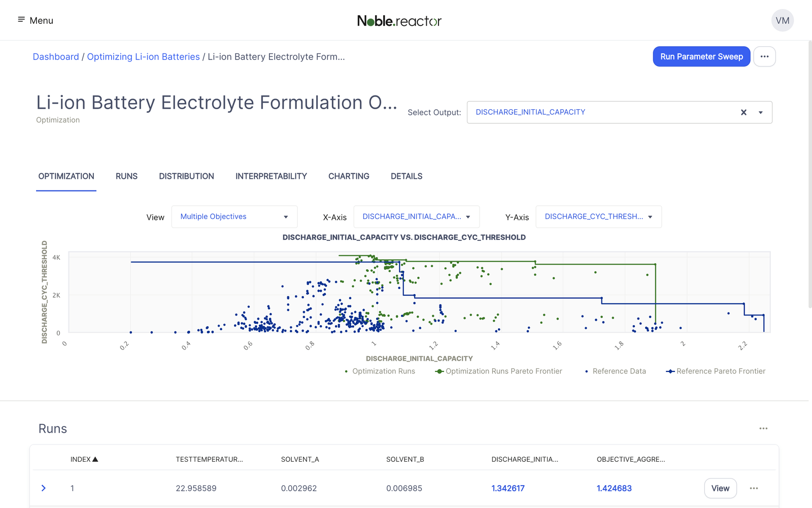812x508 pixels.
Task: Click the View button for run 1
Action: pyautogui.click(x=720, y=488)
